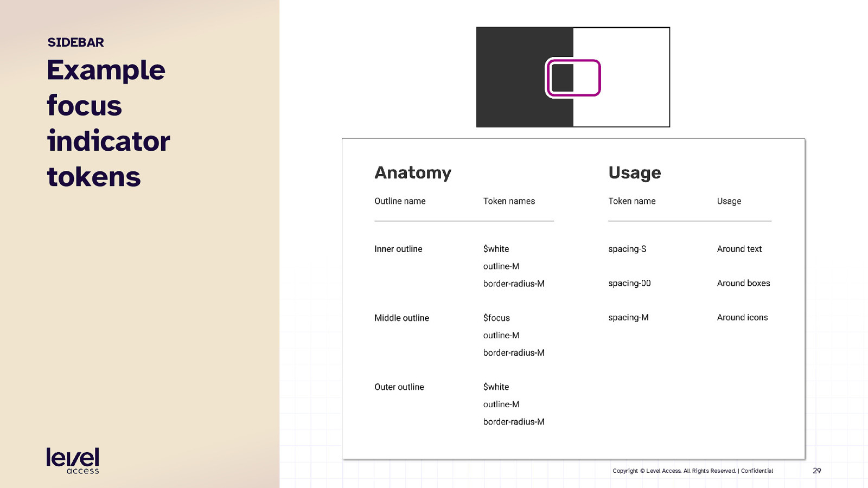Viewport: 868px width, 488px height.
Task: Click the 'spacing-S' token
Action: (x=627, y=249)
